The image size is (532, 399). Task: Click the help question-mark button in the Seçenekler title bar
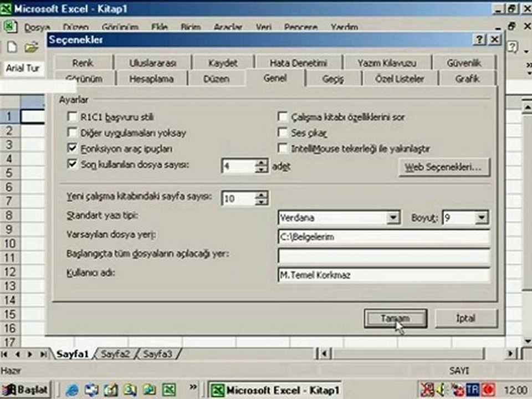coord(479,40)
